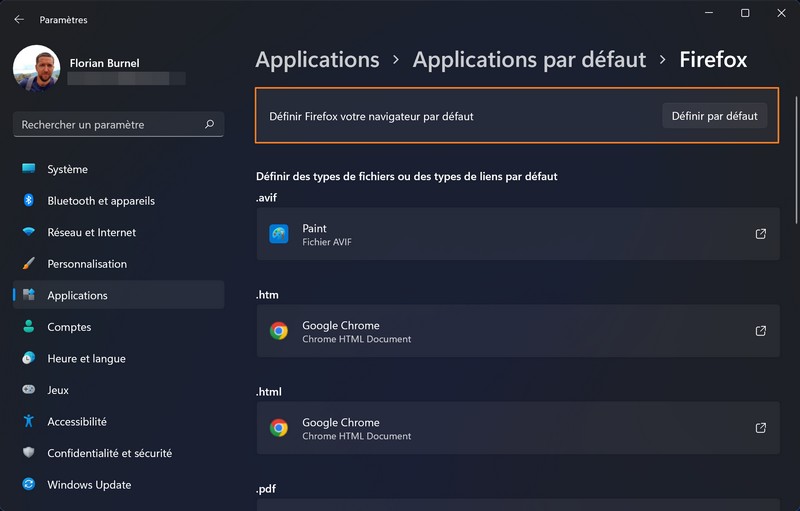Click the .pdf file type label
The width and height of the screenshot is (800, 511).
[266, 489]
